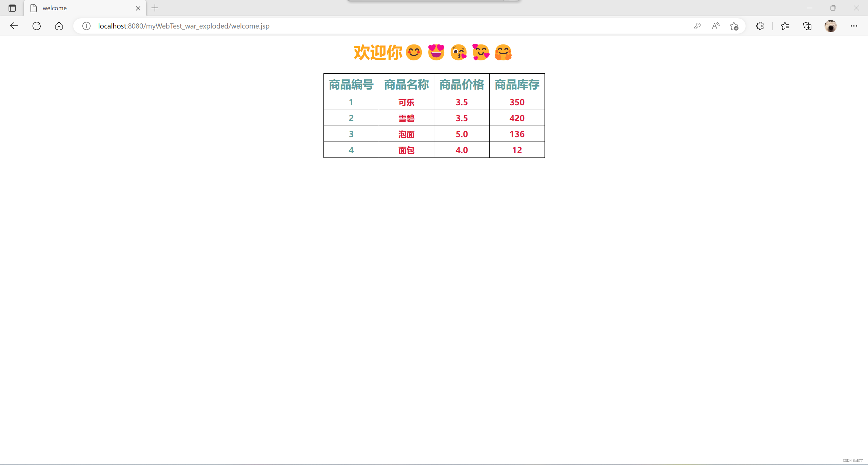Image resolution: width=868 pixels, height=465 pixels.
Task: Click the 商品价格 column header
Action: pyautogui.click(x=462, y=84)
